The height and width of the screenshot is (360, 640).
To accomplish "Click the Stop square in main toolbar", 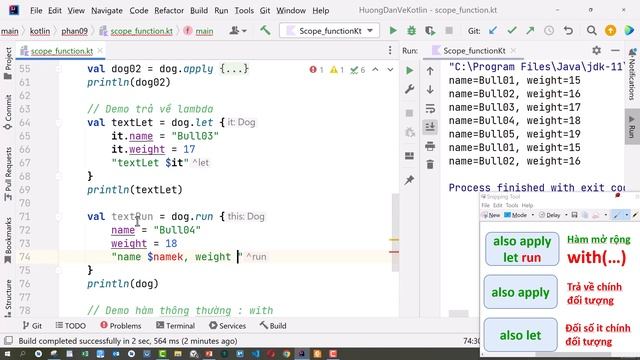I will (449, 31).
